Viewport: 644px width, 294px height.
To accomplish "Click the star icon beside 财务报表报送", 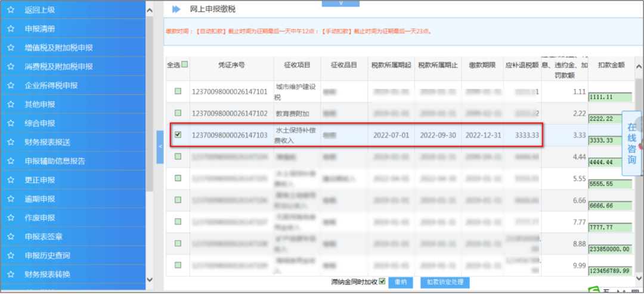I will pyautogui.click(x=11, y=142).
